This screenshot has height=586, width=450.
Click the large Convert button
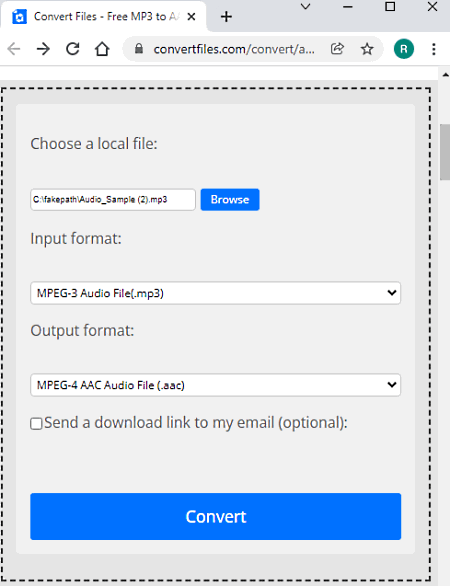tap(216, 516)
